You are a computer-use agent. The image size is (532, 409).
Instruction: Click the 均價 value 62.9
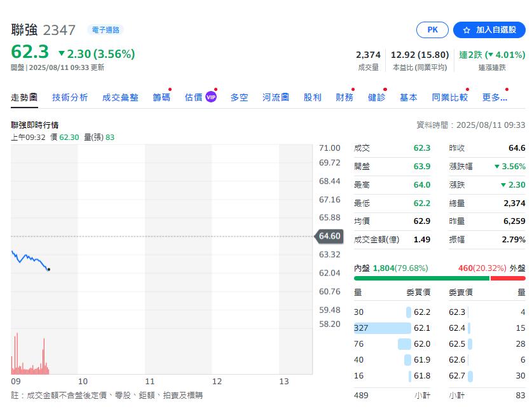point(422,221)
